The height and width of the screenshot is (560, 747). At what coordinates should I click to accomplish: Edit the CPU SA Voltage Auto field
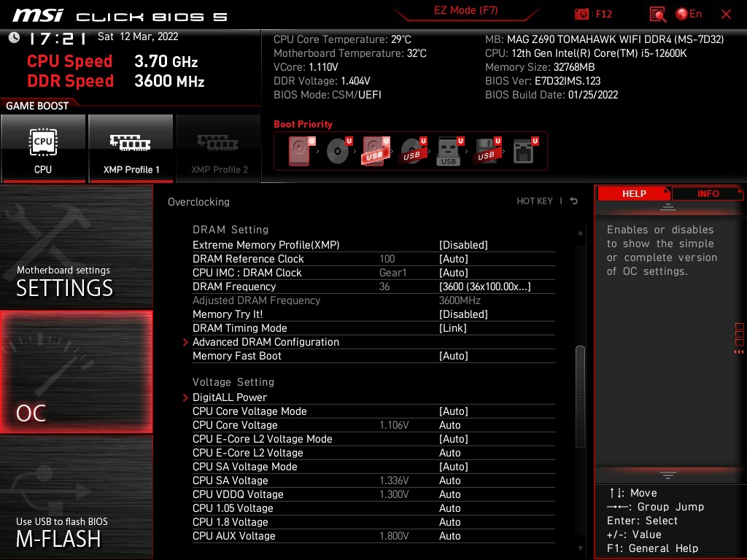[449, 480]
